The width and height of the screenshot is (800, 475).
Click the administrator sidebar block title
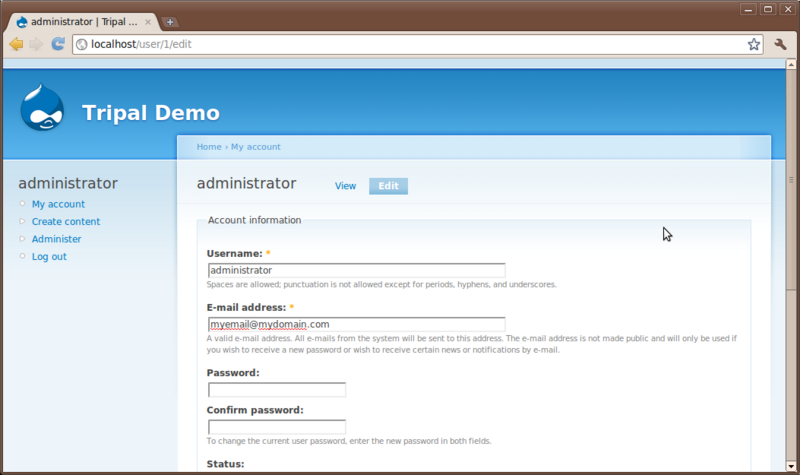[68, 183]
